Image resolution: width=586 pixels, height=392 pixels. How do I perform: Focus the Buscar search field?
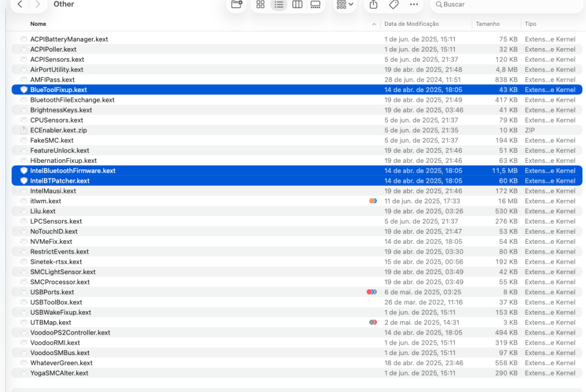click(x=506, y=5)
